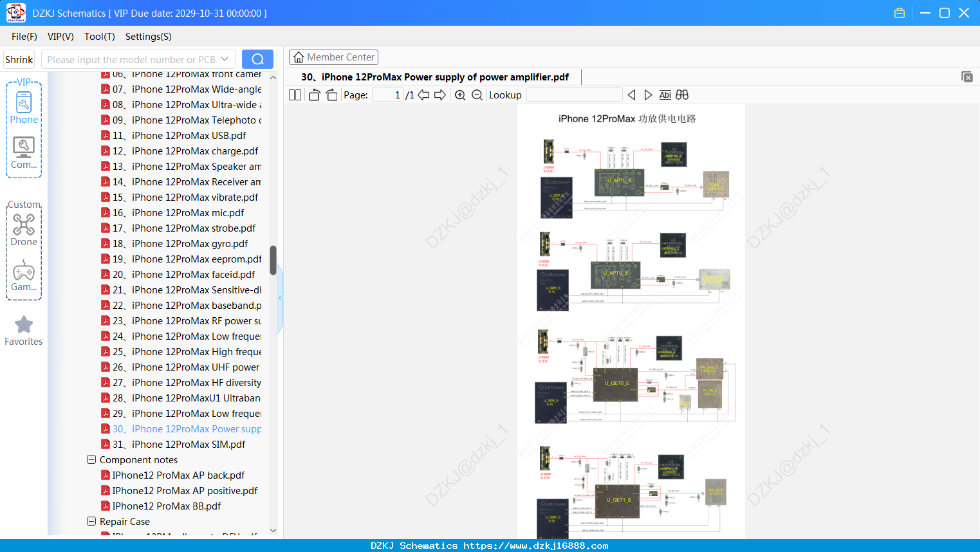Click the page number field

click(388, 95)
